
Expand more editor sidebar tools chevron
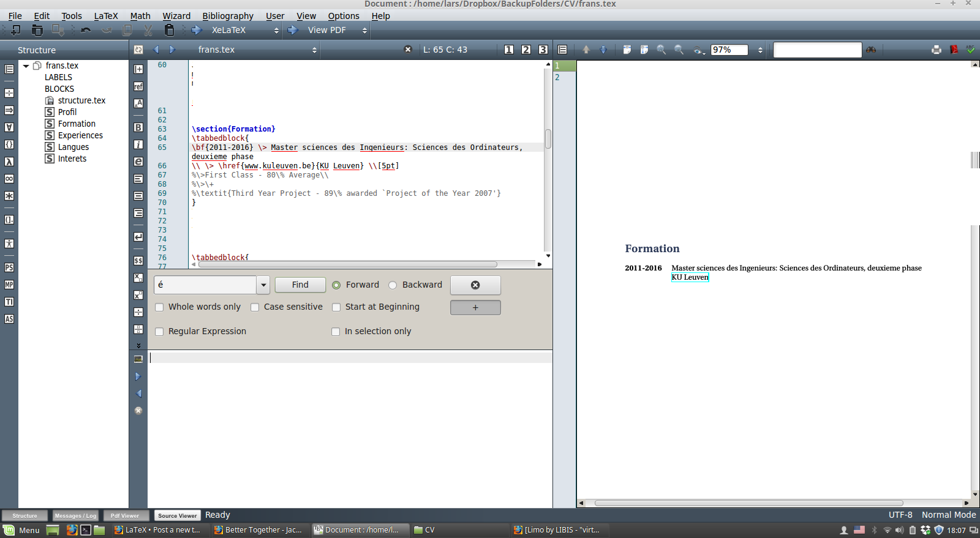(138, 345)
